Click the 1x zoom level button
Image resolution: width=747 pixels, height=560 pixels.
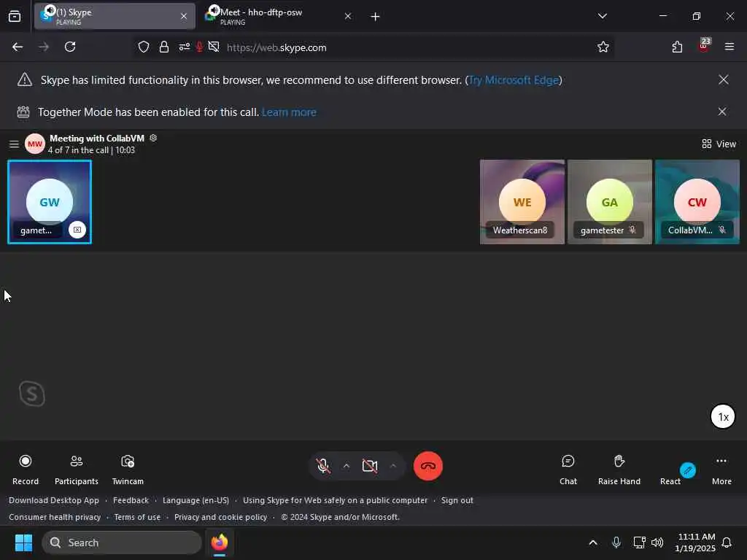click(723, 416)
